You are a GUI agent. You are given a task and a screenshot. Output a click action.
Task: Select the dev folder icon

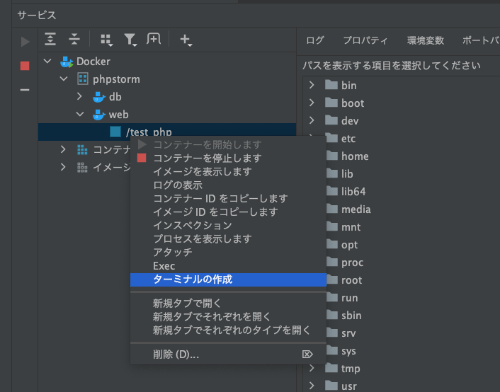tap(331, 120)
